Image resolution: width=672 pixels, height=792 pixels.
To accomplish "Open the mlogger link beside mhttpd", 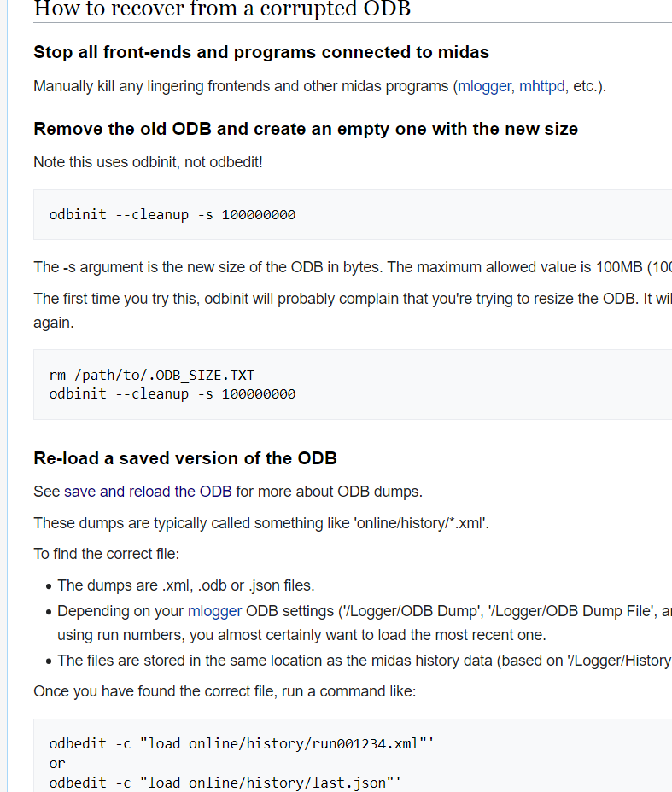I will (x=484, y=86).
